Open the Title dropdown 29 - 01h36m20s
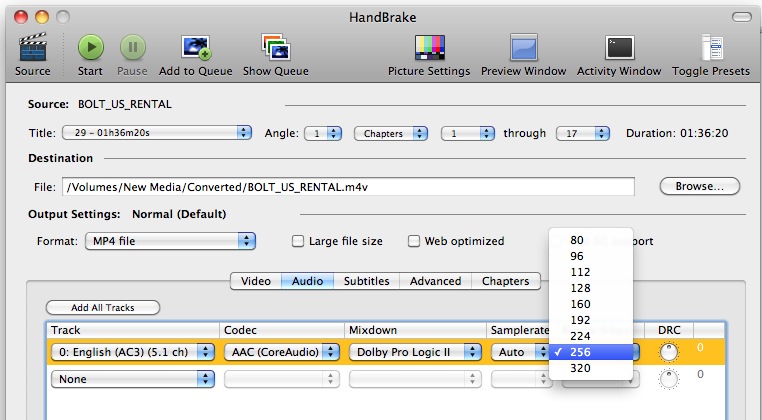Image resolution: width=762 pixels, height=420 pixels. click(x=156, y=133)
